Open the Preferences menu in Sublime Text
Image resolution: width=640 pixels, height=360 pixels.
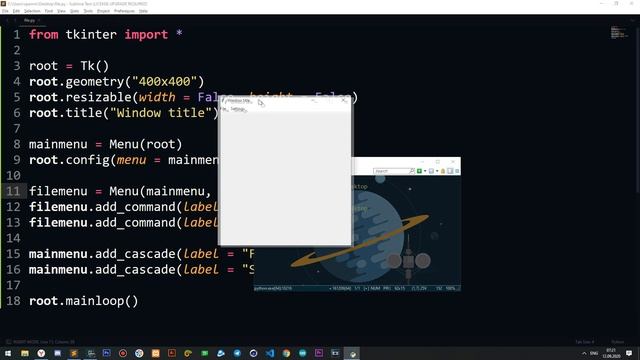(x=124, y=11)
